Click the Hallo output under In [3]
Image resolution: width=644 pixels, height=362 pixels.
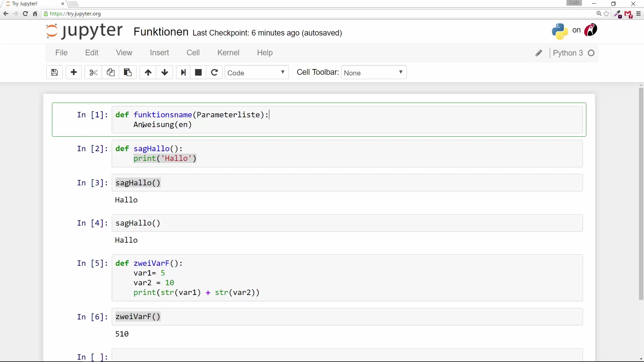click(126, 200)
